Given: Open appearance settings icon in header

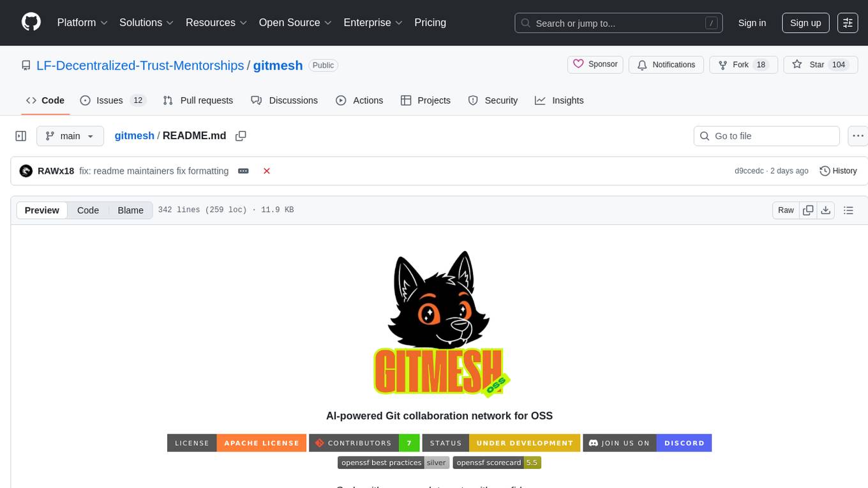Looking at the screenshot, I should pyautogui.click(x=848, y=23).
